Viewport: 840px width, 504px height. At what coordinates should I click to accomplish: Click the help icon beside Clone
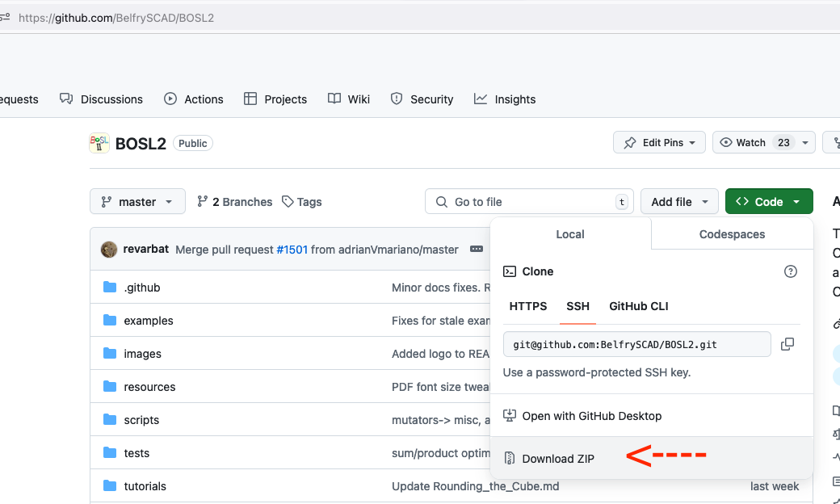click(791, 271)
